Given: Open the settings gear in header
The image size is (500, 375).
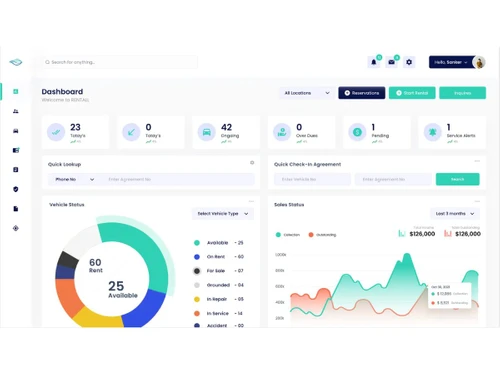Looking at the screenshot, I should tap(409, 62).
